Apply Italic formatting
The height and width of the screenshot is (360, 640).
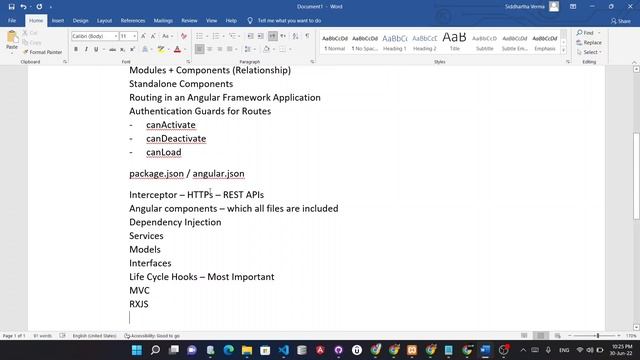pos(86,49)
